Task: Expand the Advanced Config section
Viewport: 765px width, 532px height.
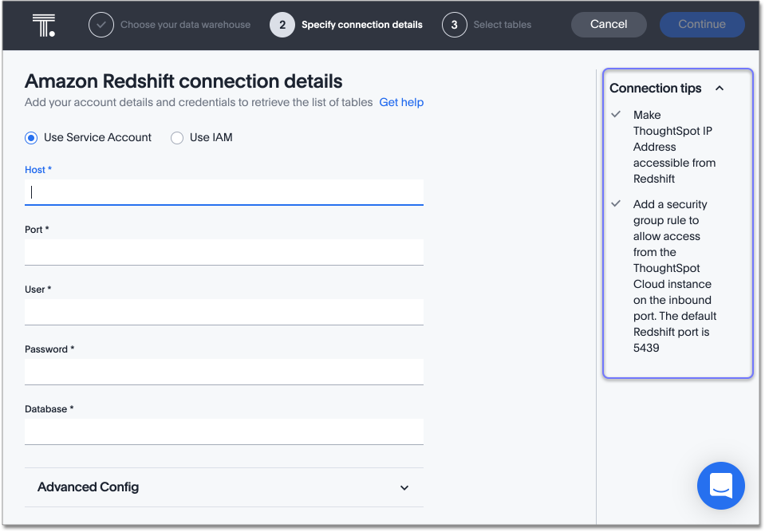Action: [x=404, y=487]
